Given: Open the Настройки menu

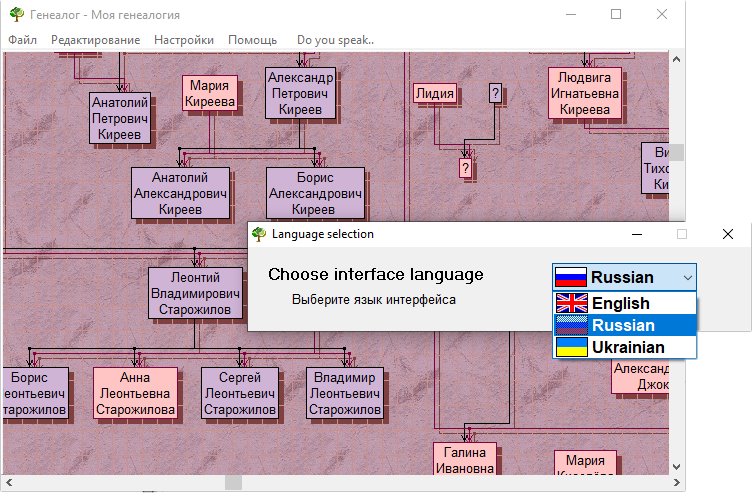Looking at the screenshot, I should pyautogui.click(x=184, y=40).
